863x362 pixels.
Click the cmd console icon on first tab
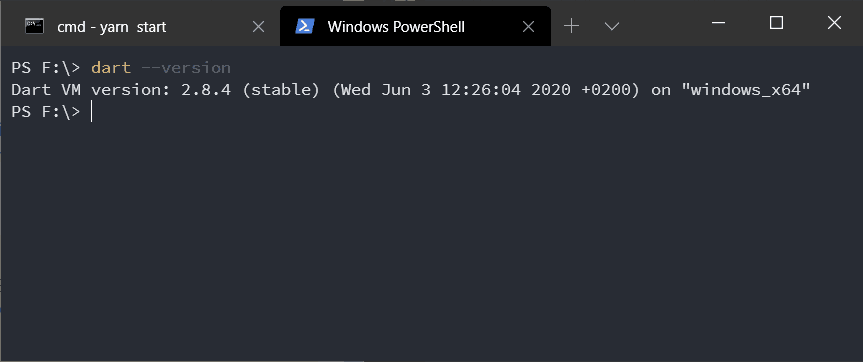(x=35, y=26)
